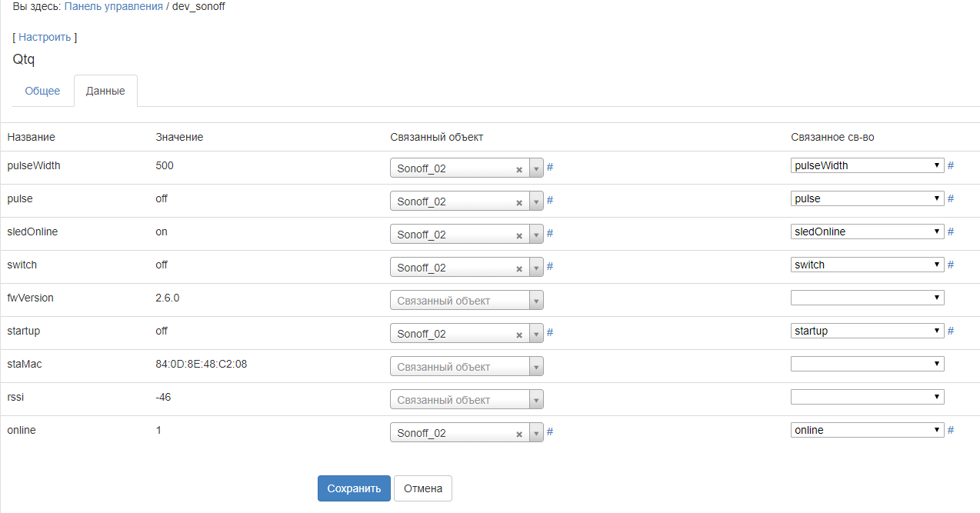Click the # link beside pulseWidth object
Image resolution: width=980 pixels, height=513 pixels.
coord(550,168)
